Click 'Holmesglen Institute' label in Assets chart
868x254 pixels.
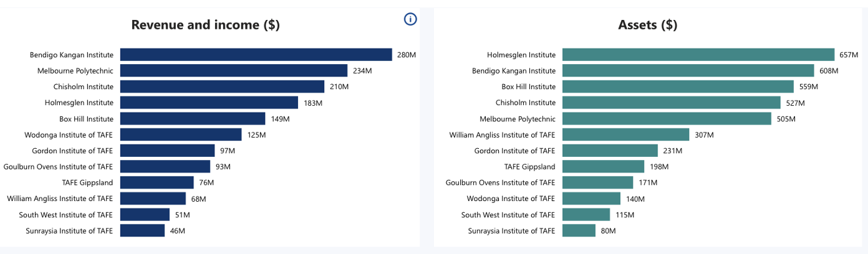521,55
